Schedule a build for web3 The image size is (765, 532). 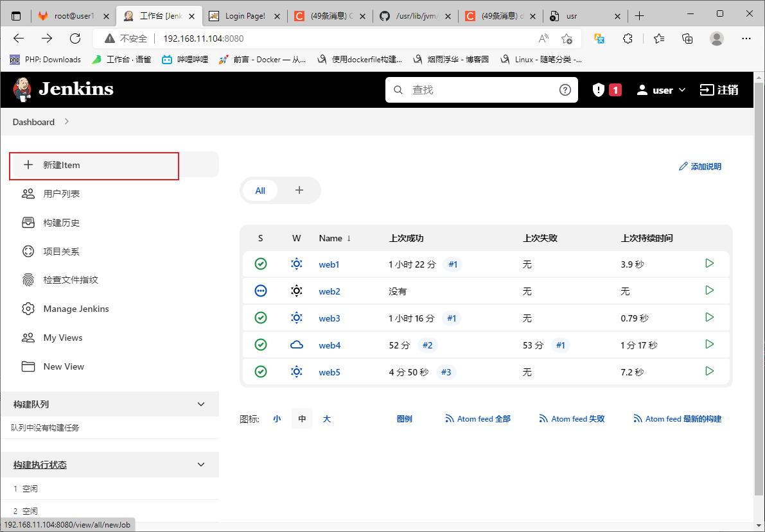tap(709, 317)
